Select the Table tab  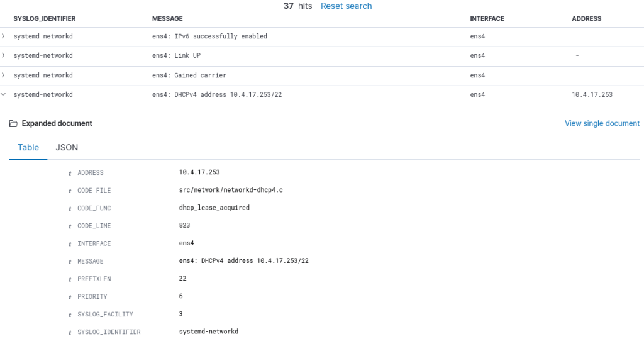pos(28,147)
